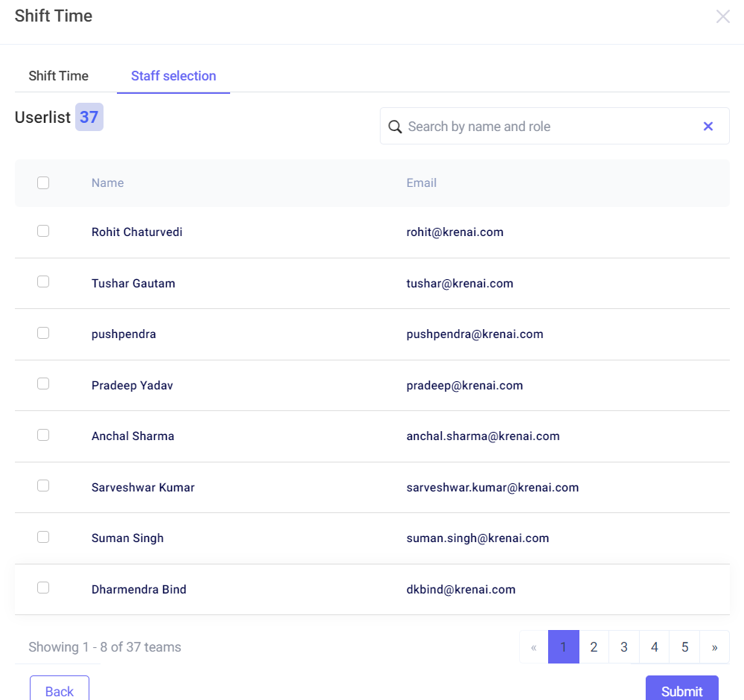Screen dimensions: 744x700
Task: Check the box for Rohit Chaturvedi
Action: (x=43, y=231)
